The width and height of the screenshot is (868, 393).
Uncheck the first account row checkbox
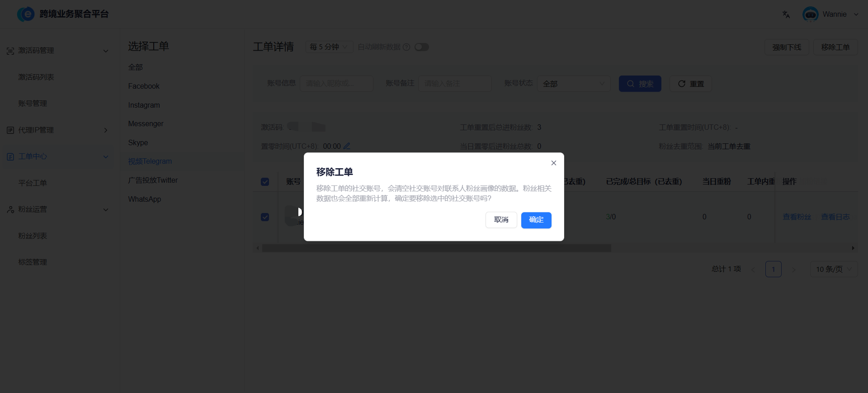pos(265,217)
